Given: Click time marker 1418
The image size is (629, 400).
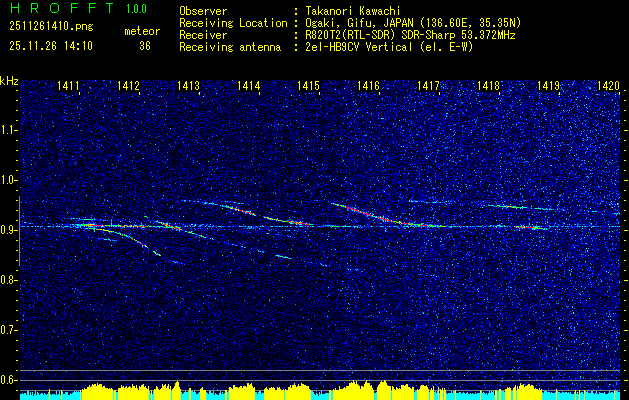Looking at the screenshot, I should tap(488, 85).
